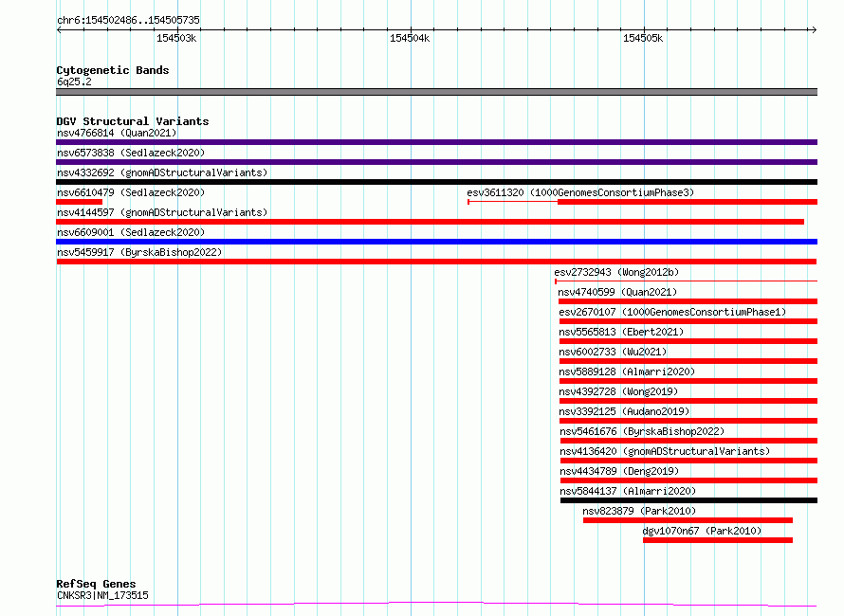Click the red bar of esv3611320

pyautogui.click(x=688, y=202)
